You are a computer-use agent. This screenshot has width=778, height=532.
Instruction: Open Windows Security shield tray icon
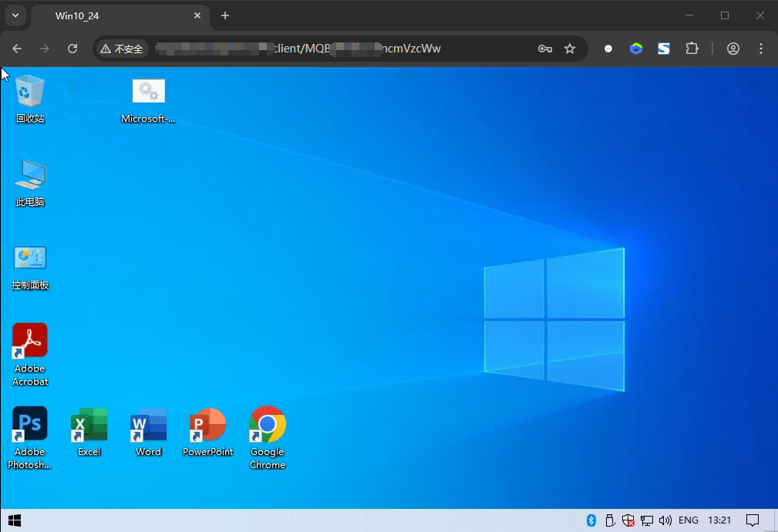pos(628,520)
